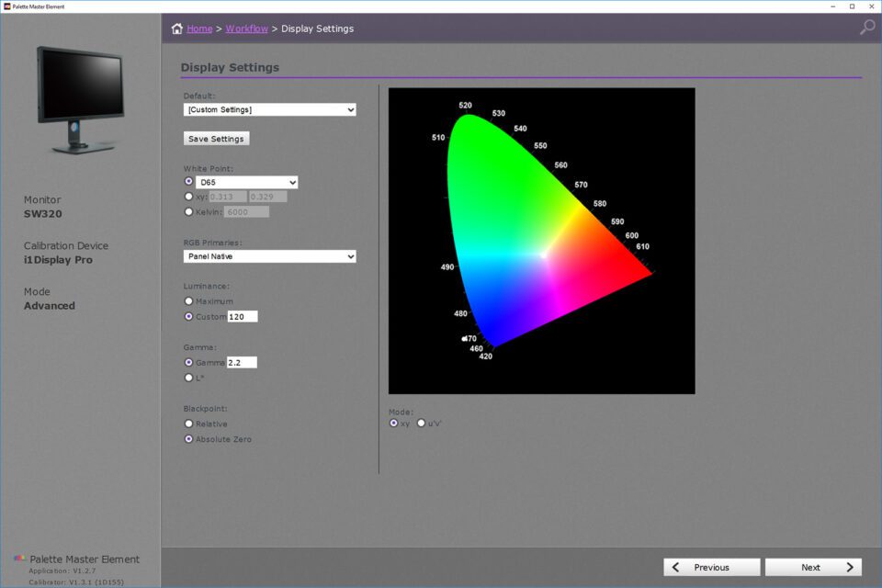The height and width of the screenshot is (588, 882).
Task: Click the Display Settings heading
Action: click(x=230, y=67)
